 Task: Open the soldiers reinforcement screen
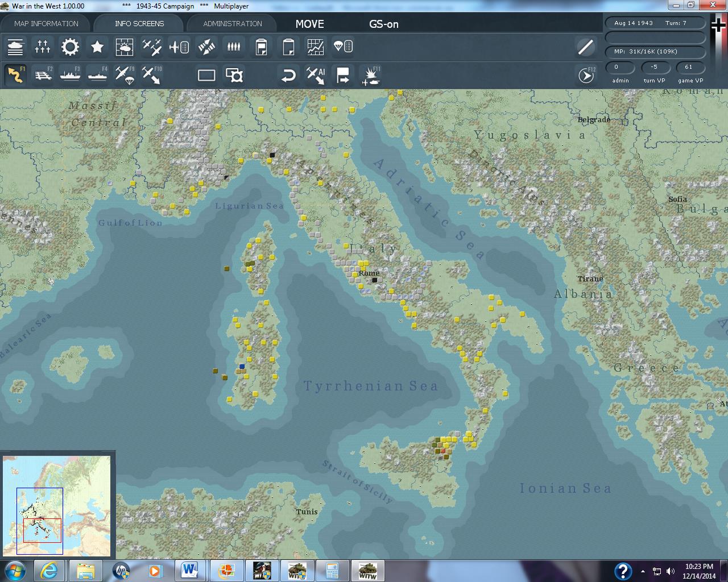point(234,47)
